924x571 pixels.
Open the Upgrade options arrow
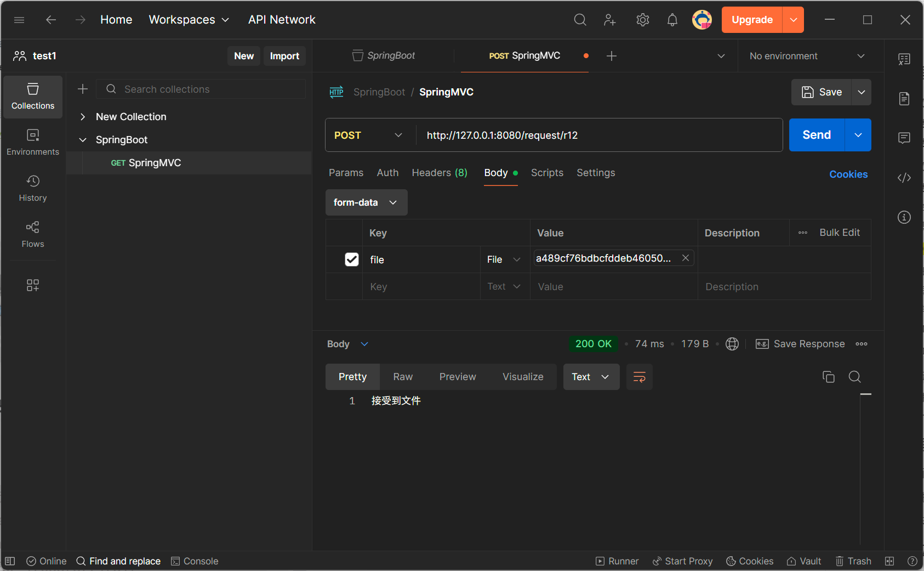coord(793,20)
